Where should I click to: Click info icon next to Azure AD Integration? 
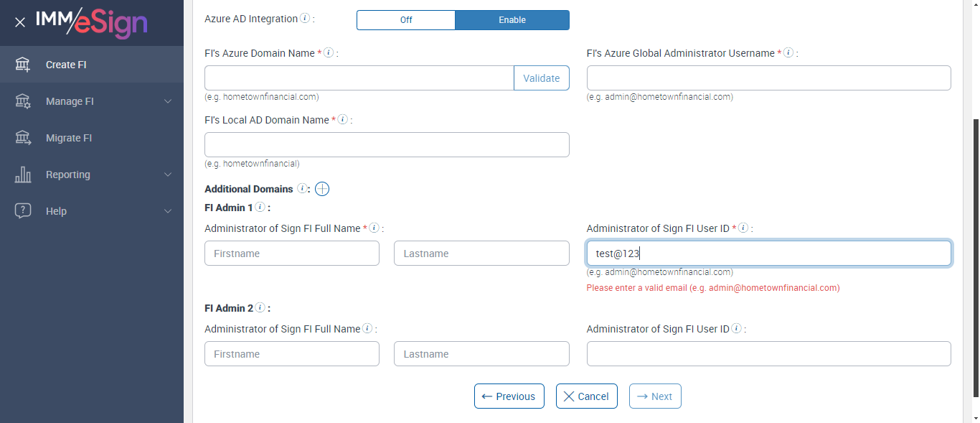point(305,19)
